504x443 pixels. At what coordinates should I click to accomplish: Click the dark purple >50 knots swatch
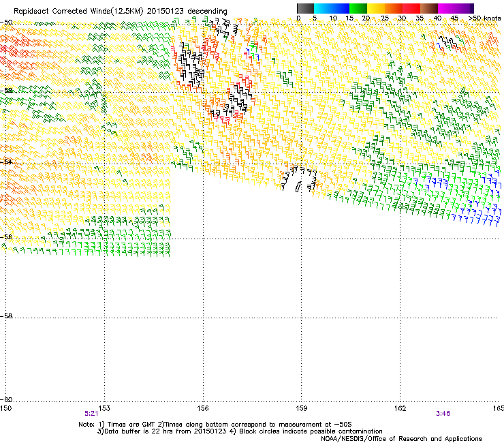click(x=472, y=8)
